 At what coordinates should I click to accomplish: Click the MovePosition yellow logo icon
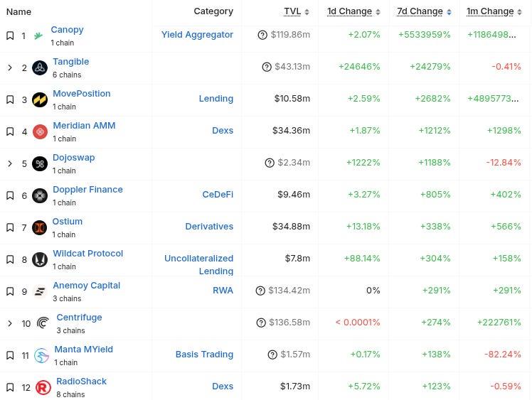[x=40, y=99]
